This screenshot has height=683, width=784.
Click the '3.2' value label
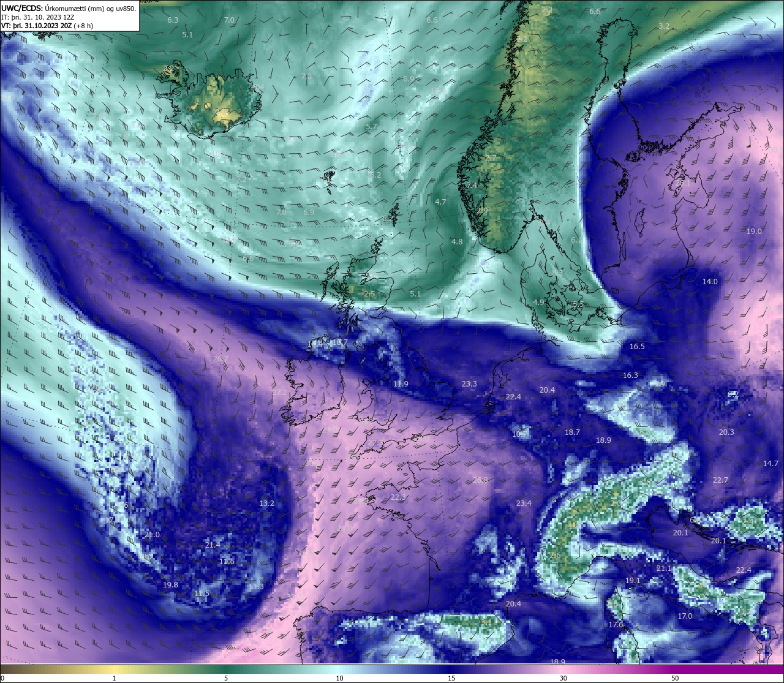click(x=664, y=26)
